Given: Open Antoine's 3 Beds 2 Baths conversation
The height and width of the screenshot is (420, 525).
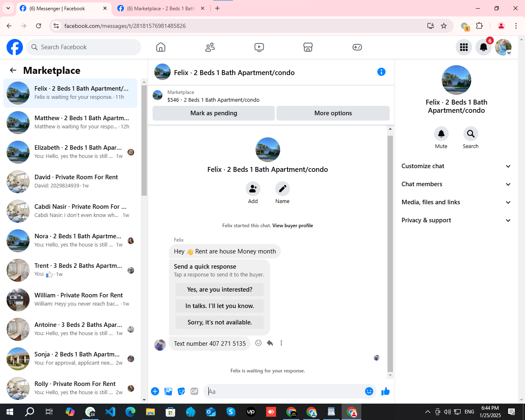Looking at the screenshot, I should 71,329.
